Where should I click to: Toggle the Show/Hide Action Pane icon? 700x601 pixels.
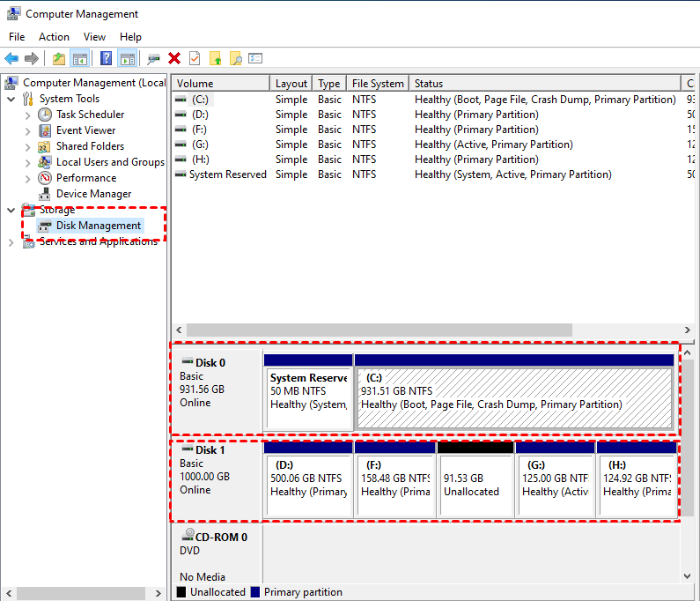(x=127, y=58)
